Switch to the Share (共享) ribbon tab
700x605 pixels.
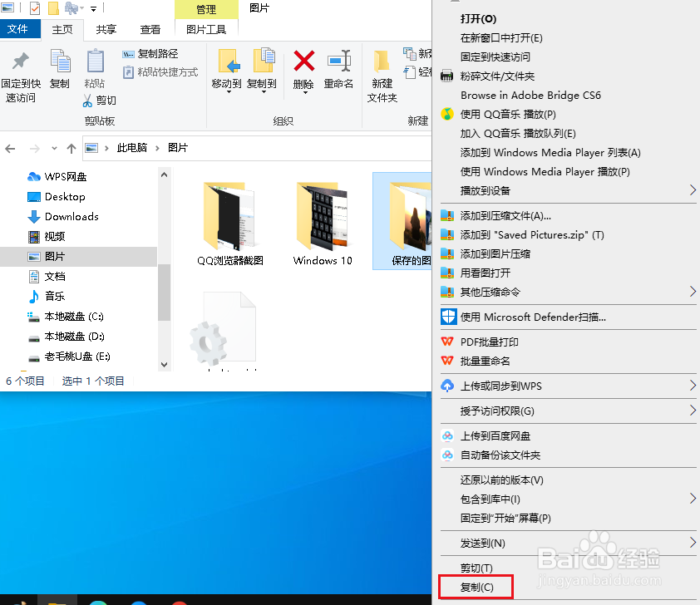tap(106, 29)
